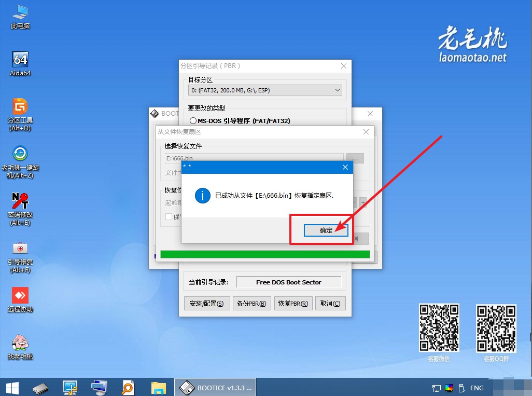532x396 pixels.
Task: Click the USB device tray icon
Action: [x=461, y=388]
